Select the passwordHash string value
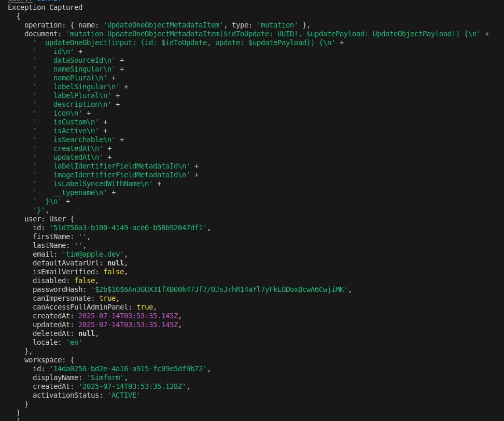504x421 pixels. coord(219,289)
